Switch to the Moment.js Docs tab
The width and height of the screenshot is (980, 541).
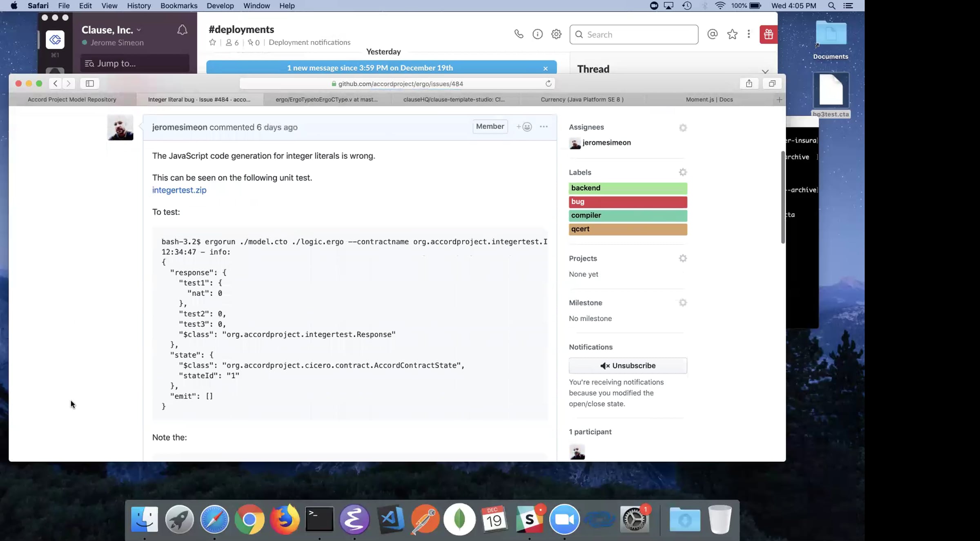point(709,99)
